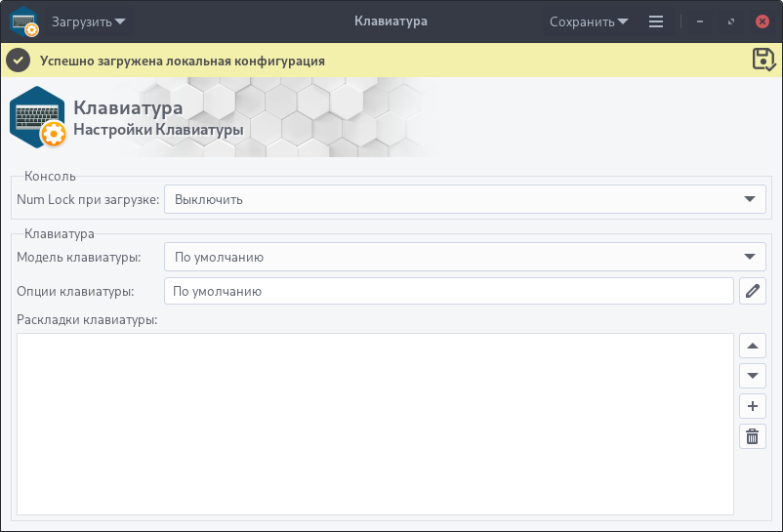The height and width of the screenshot is (532, 783).
Task: Minimize the Клавиатура window
Action: click(700, 21)
